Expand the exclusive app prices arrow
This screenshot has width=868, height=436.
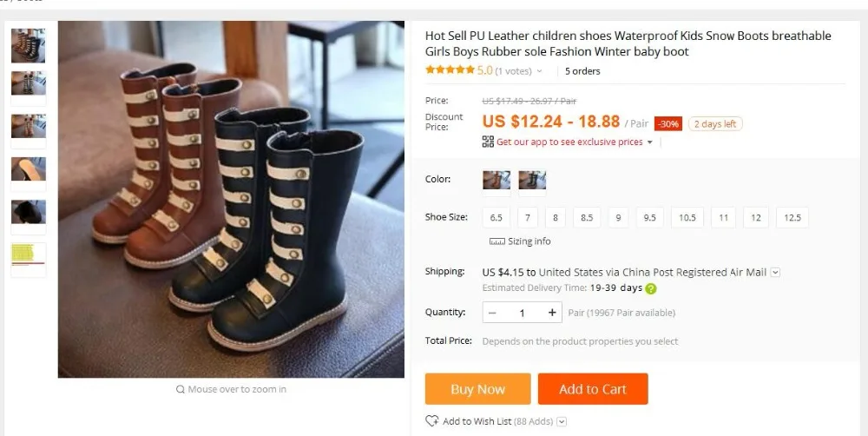point(650,142)
